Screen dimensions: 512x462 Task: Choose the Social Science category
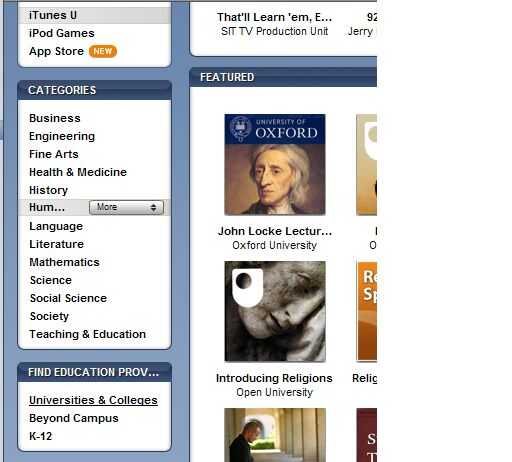tap(68, 298)
